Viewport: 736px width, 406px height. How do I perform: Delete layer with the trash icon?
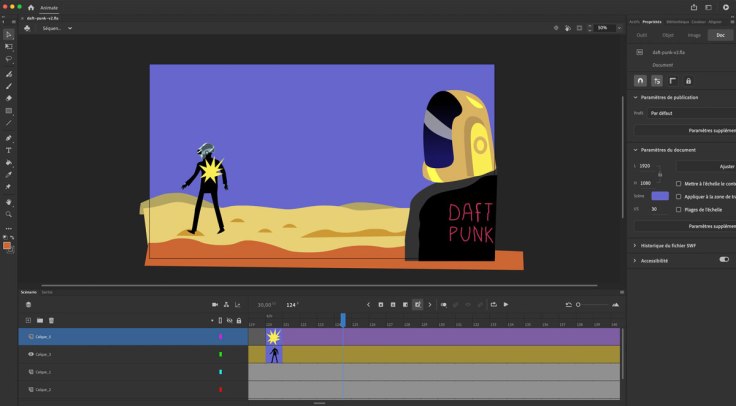coord(52,321)
